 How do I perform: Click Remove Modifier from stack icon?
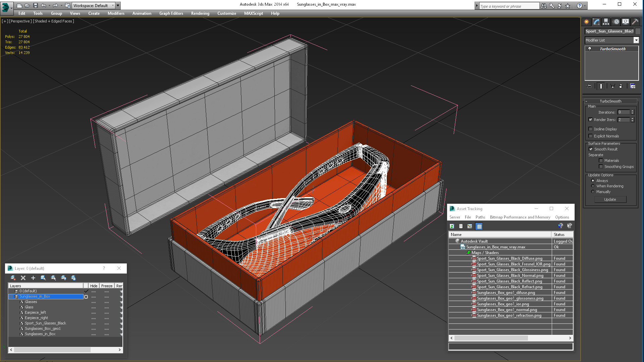pos(621,86)
